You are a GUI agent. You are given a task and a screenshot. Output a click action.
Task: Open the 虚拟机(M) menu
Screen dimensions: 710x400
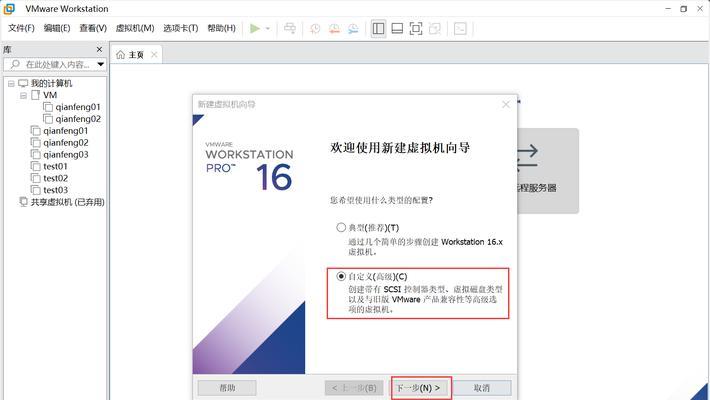pyautogui.click(x=135, y=28)
